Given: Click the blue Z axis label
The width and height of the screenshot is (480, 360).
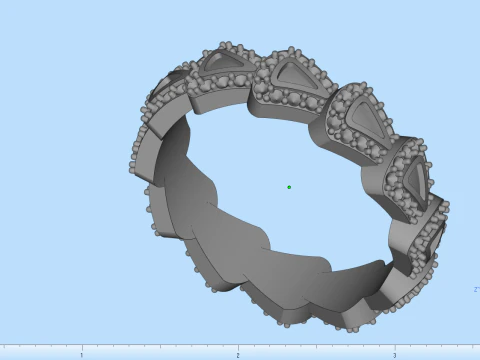Looking at the screenshot, I should coord(476,289).
